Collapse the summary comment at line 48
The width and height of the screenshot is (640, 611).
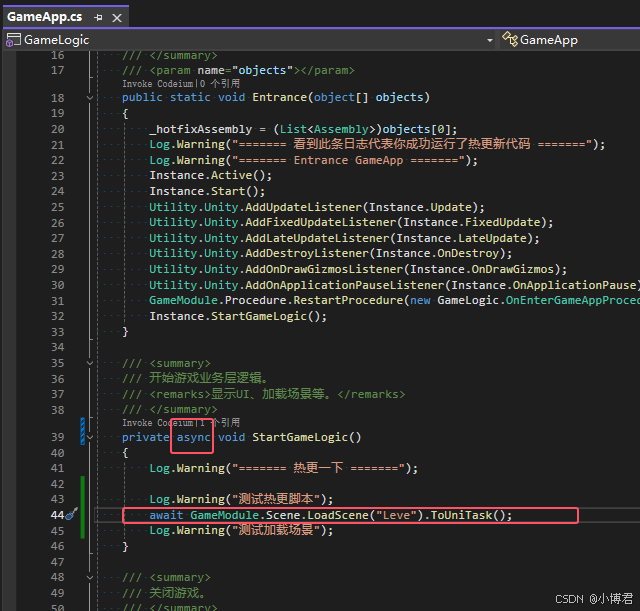90,578
